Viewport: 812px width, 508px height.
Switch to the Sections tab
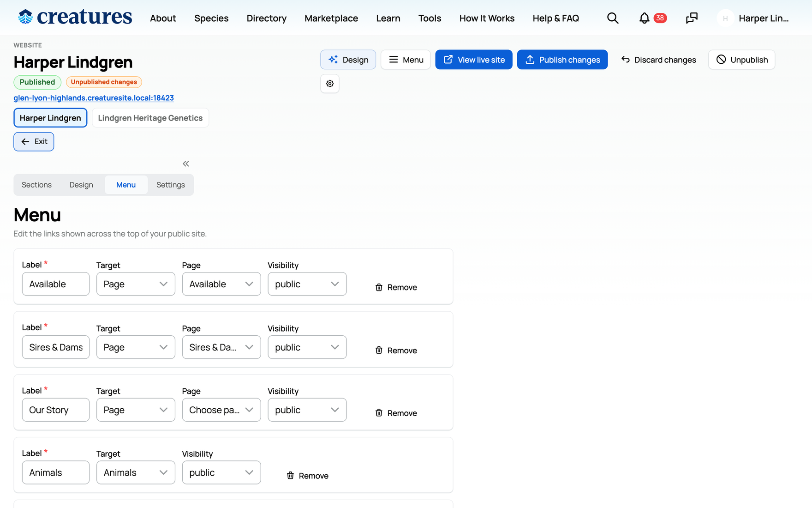tap(36, 185)
